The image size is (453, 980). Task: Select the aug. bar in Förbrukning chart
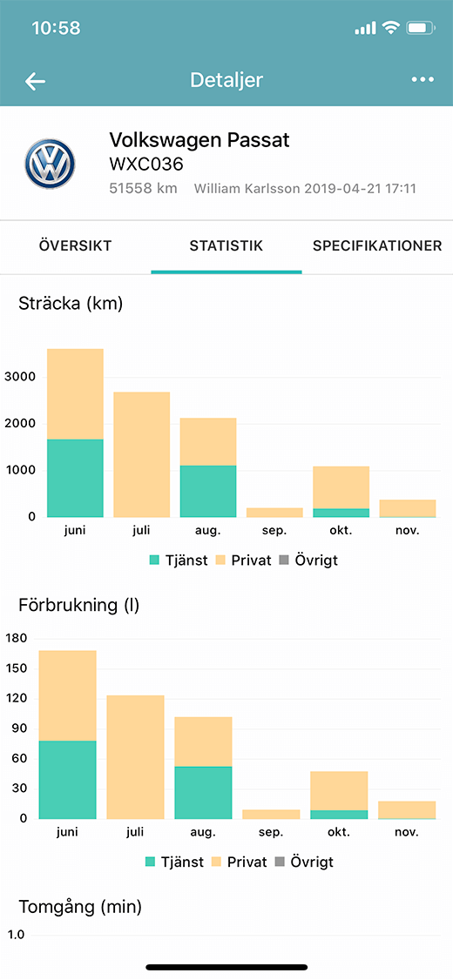[203, 768]
